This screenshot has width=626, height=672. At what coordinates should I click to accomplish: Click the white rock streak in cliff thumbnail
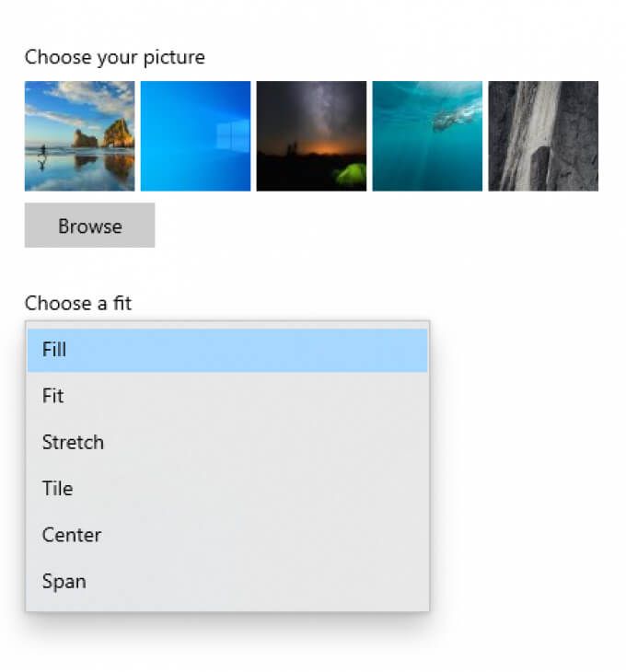[x=529, y=129]
